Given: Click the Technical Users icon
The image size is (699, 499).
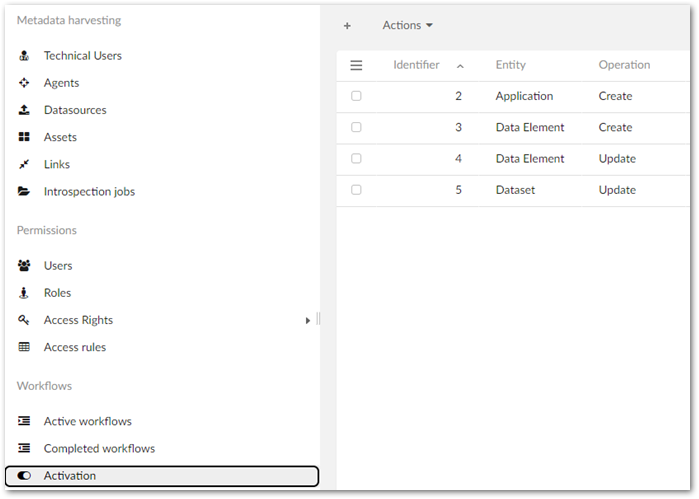Looking at the screenshot, I should [24, 56].
